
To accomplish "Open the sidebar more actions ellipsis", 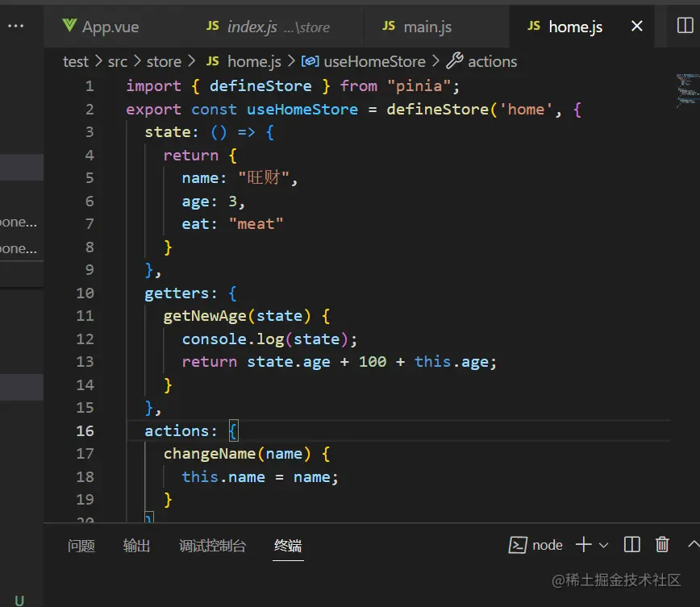I will tap(15, 26).
